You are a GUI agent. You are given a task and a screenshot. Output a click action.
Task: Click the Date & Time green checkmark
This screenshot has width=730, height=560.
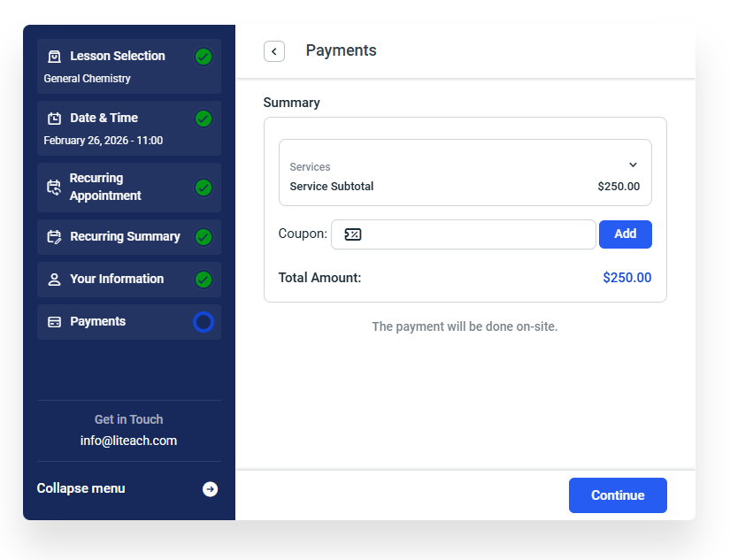(204, 119)
